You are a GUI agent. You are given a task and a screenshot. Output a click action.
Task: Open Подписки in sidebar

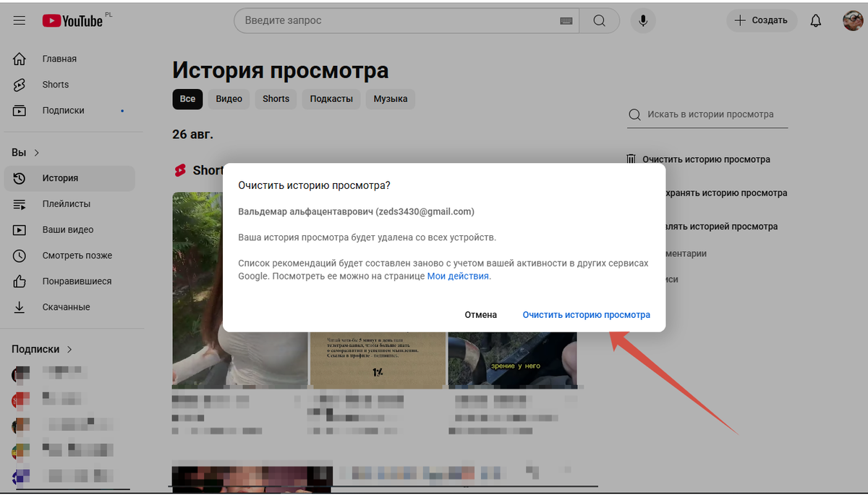69,111
